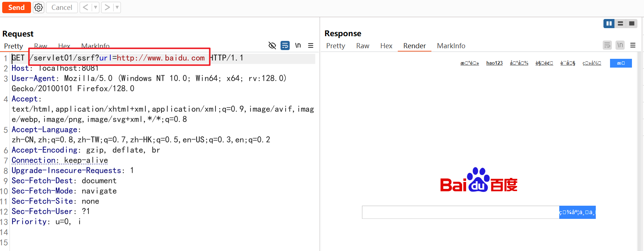
Task: Open the request pane hamburger menu
Action: [x=311, y=45]
